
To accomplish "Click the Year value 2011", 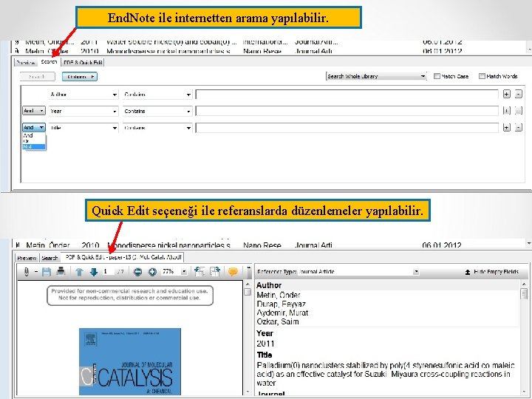I will pos(265,344).
